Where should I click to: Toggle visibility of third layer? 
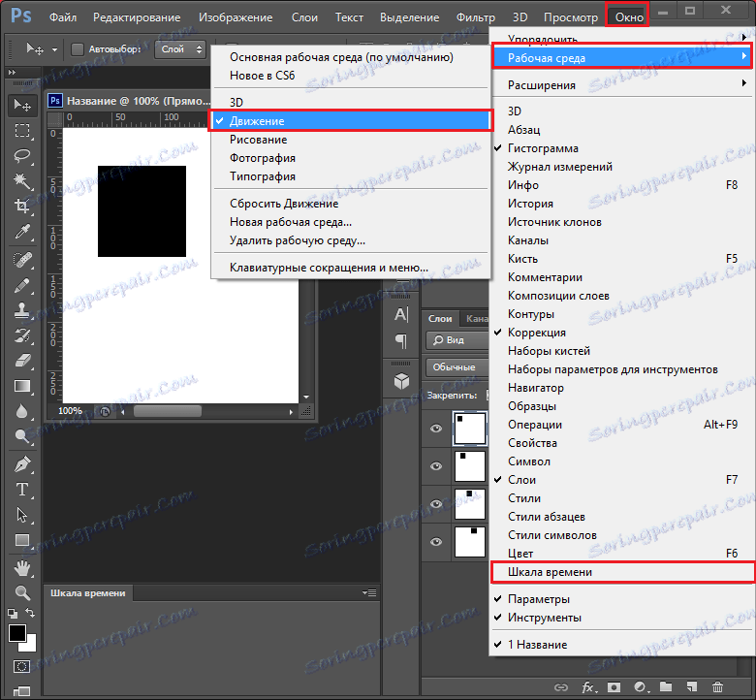click(436, 503)
